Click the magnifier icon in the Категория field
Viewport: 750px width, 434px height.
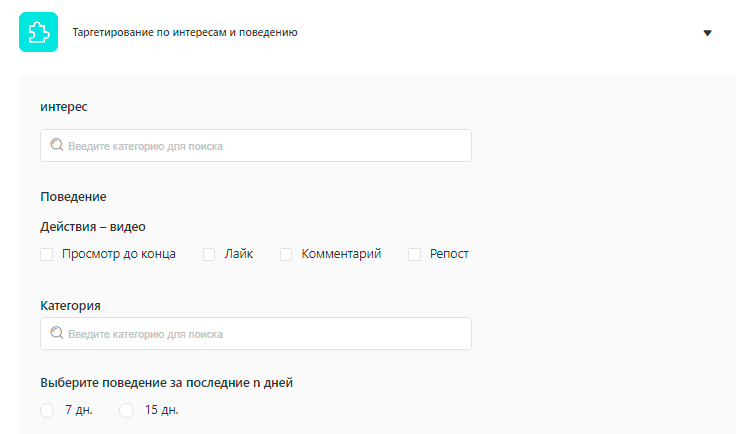[57, 333]
